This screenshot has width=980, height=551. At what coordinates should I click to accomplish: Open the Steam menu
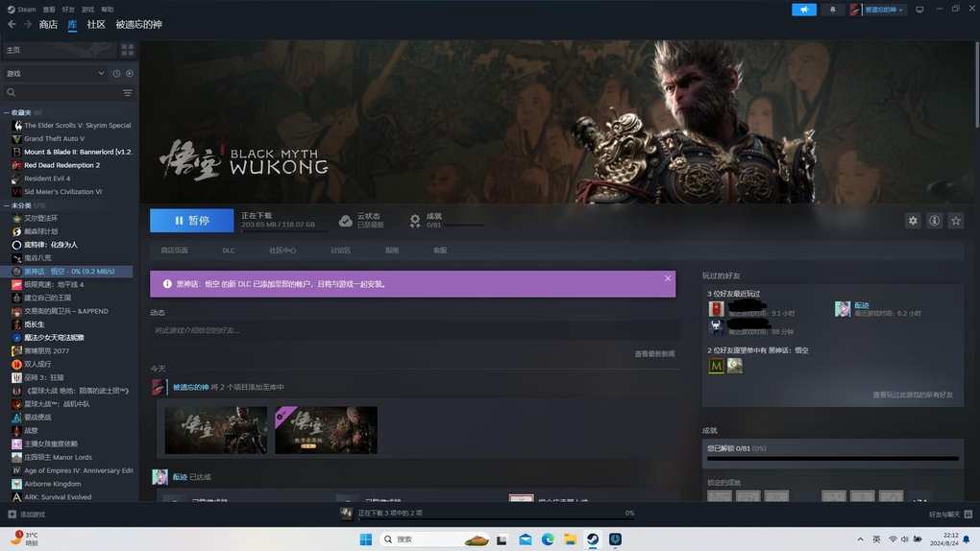(22, 10)
